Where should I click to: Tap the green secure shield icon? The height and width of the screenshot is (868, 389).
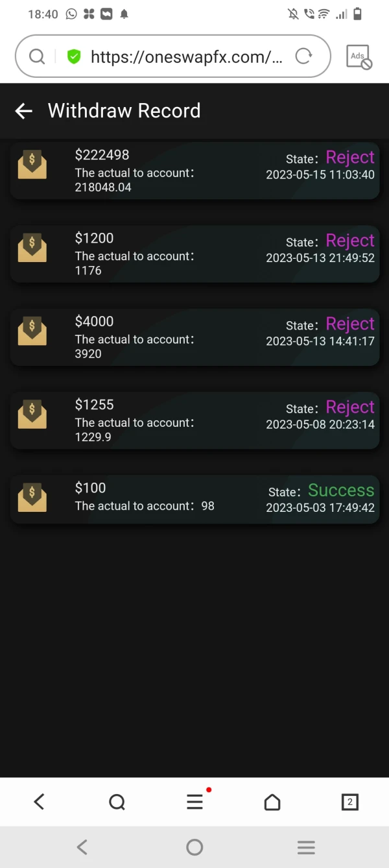point(74,57)
